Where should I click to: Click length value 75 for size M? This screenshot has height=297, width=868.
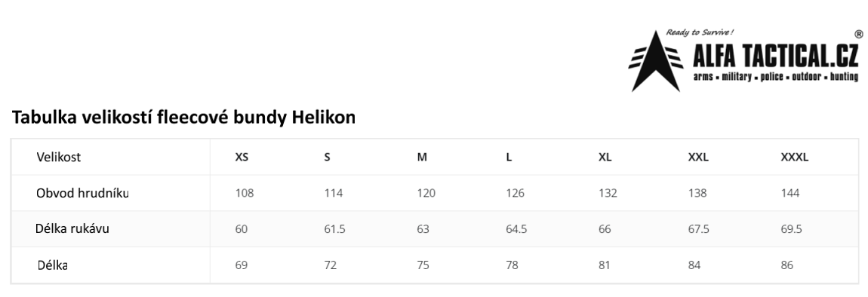click(x=423, y=265)
